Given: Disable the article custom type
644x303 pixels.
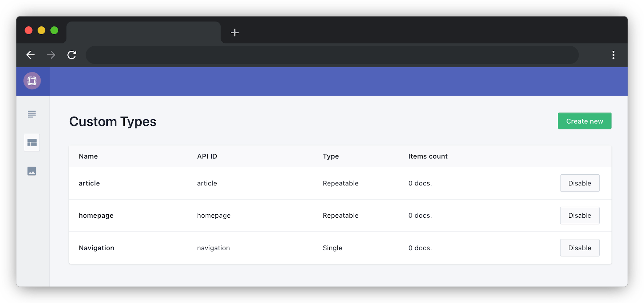Looking at the screenshot, I should (x=579, y=183).
